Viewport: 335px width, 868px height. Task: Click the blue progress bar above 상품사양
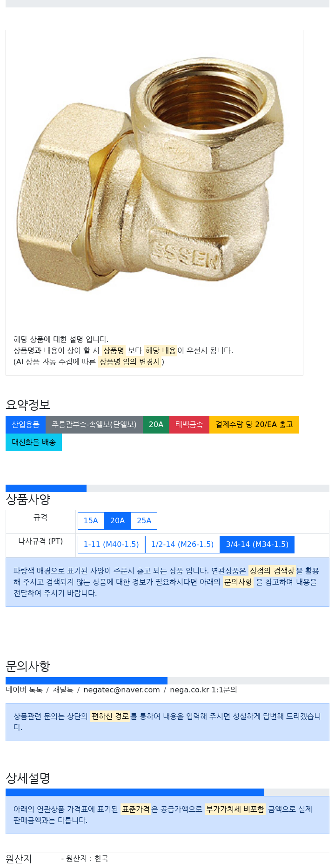46,488
